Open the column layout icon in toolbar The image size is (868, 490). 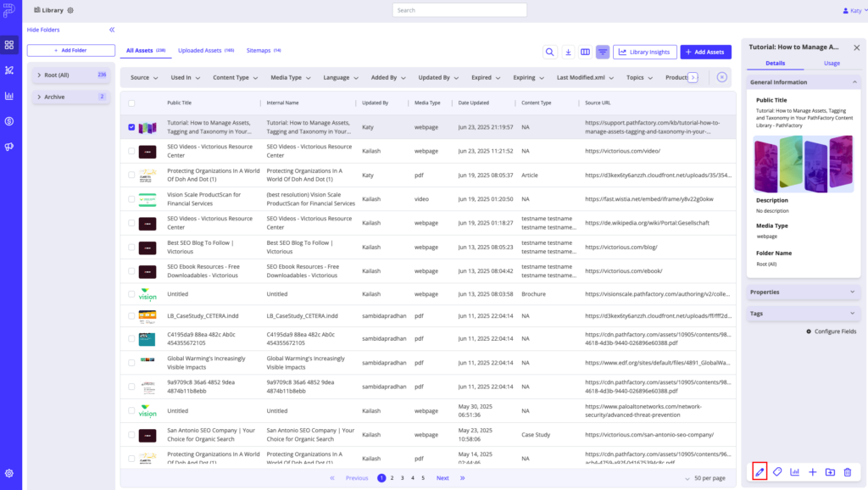585,52
